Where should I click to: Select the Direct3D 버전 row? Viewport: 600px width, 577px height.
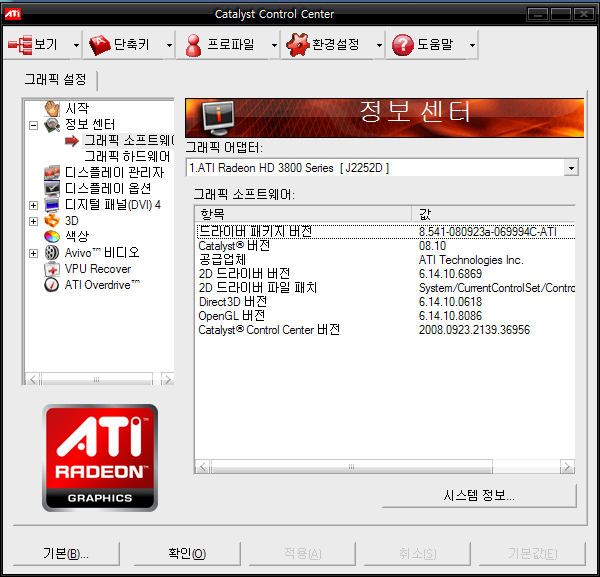(386, 302)
